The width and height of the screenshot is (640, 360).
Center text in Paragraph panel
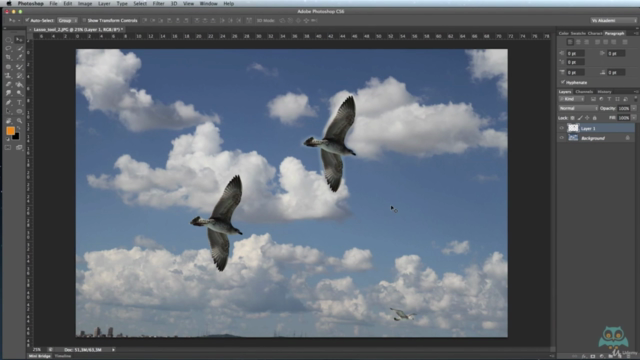(578, 42)
